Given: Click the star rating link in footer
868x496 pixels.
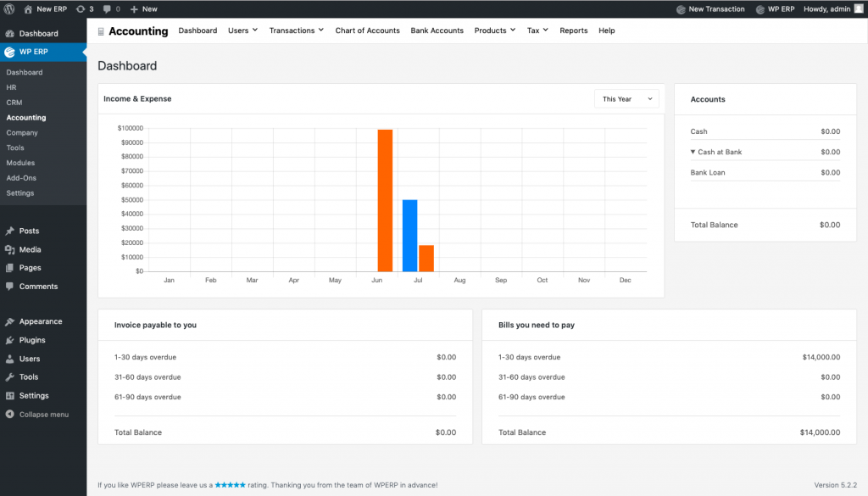Looking at the screenshot, I should point(230,484).
